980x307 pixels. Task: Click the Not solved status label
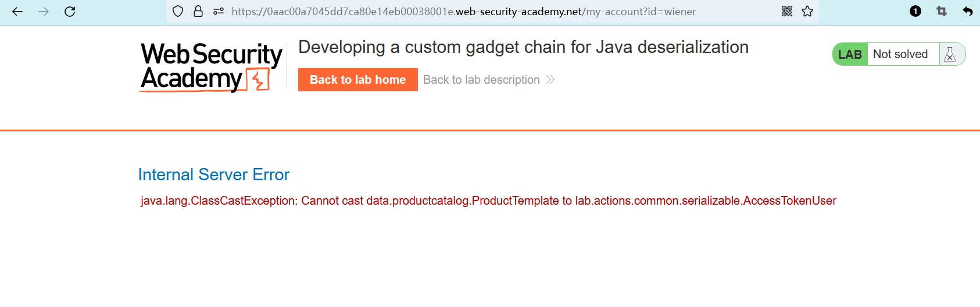tap(900, 55)
